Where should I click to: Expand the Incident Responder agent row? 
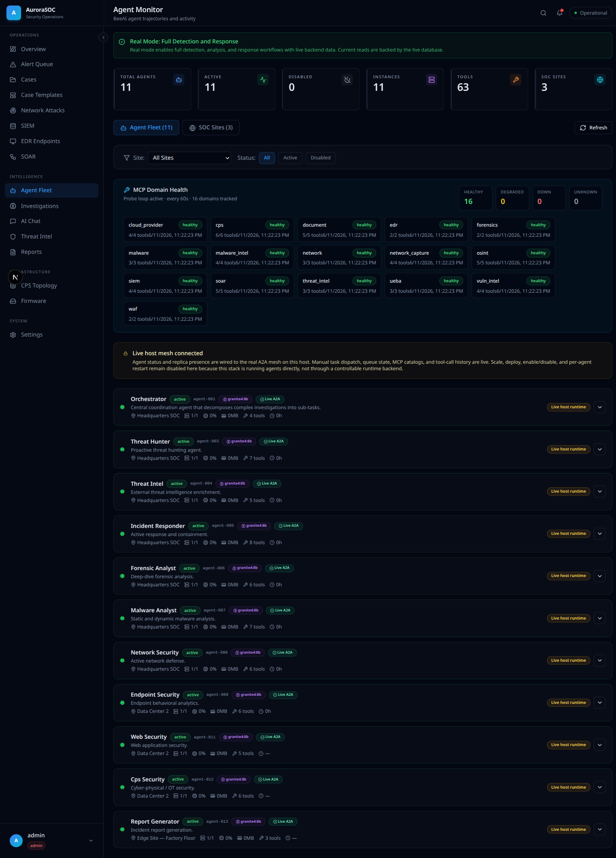(x=600, y=534)
